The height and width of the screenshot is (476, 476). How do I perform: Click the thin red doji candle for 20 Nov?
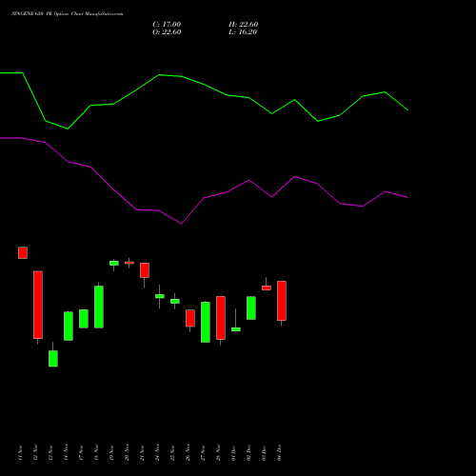point(129,263)
